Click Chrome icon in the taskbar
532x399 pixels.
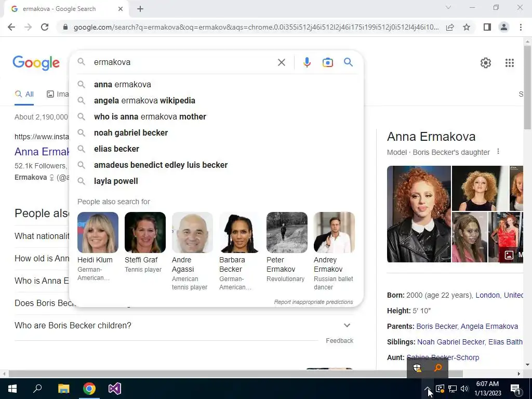click(89, 389)
